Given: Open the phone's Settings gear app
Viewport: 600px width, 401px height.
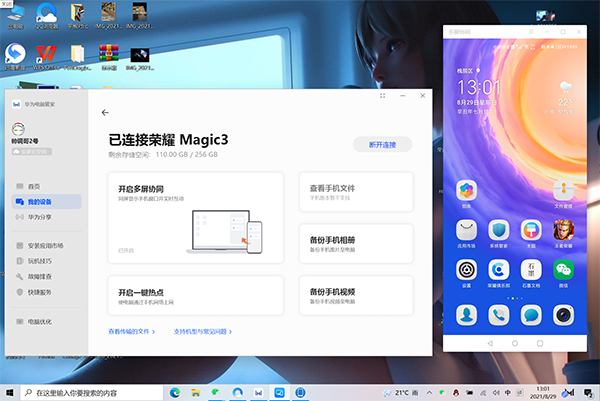Looking at the screenshot, I should [466, 269].
